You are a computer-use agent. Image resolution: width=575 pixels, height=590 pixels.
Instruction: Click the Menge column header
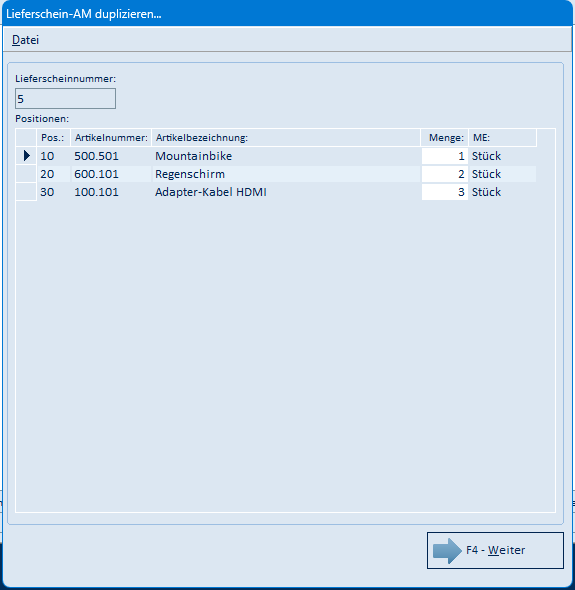click(444, 138)
